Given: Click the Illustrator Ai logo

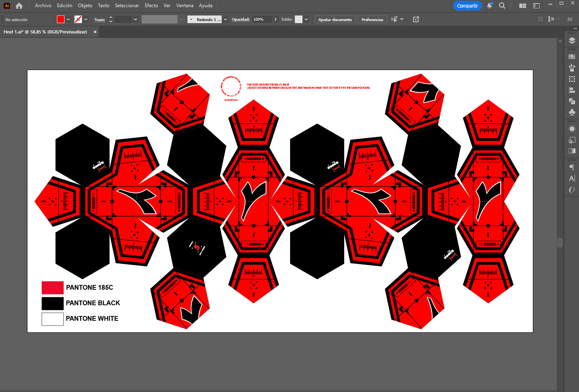Looking at the screenshot, I should (x=7, y=6).
